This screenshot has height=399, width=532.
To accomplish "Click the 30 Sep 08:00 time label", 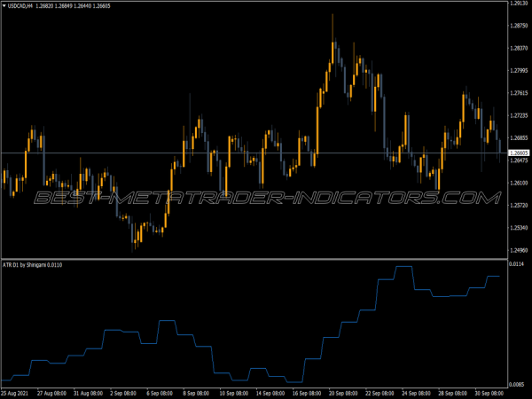I will 489,393.
